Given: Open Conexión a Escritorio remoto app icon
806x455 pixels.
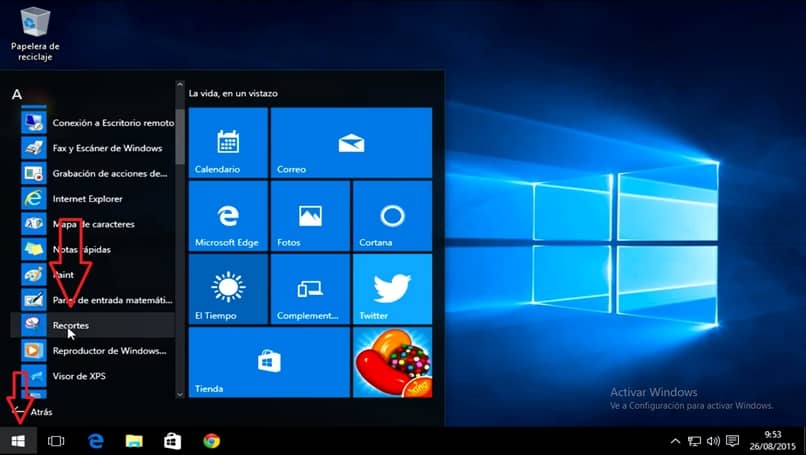Looking at the screenshot, I should tap(34, 123).
